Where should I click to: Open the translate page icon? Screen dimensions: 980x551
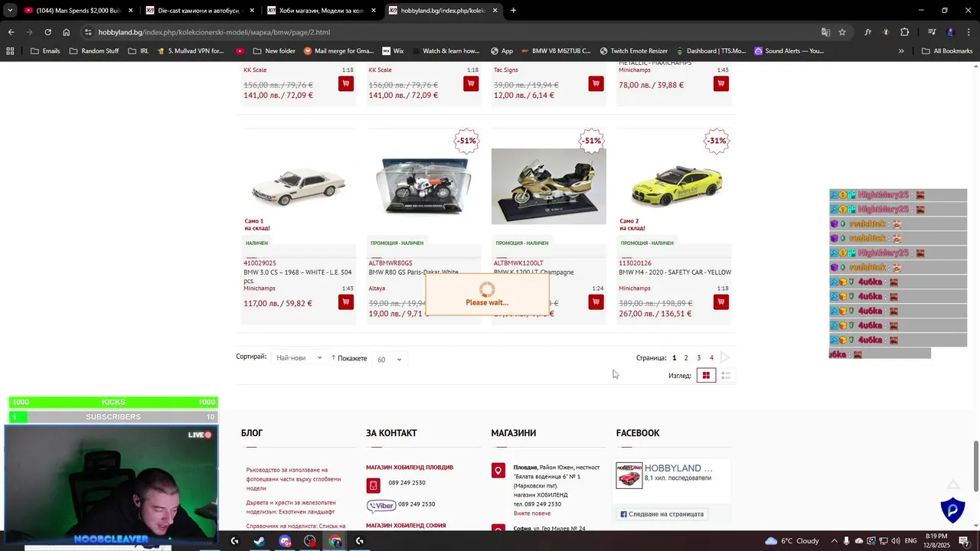(x=825, y=32)
